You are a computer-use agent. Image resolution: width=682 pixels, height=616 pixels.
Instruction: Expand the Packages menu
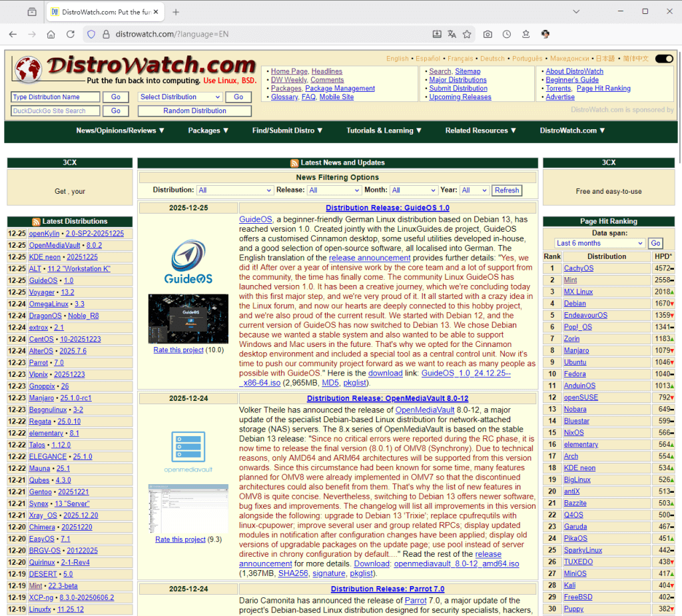point(208,131)
